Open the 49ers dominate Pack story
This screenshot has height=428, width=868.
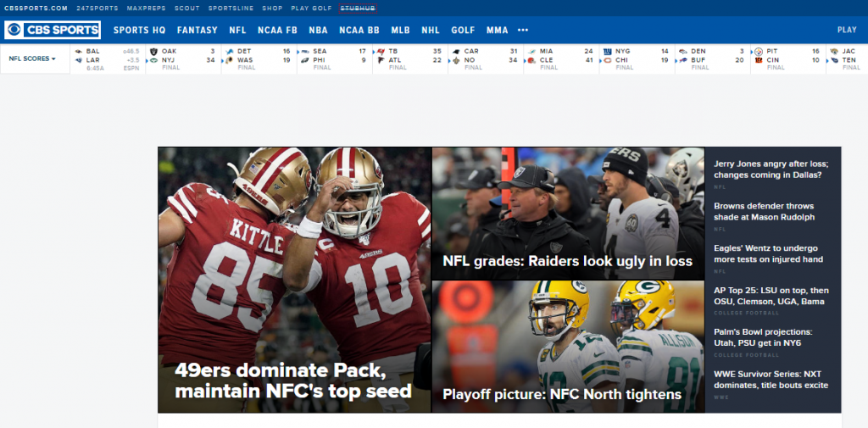coord(293,381)
